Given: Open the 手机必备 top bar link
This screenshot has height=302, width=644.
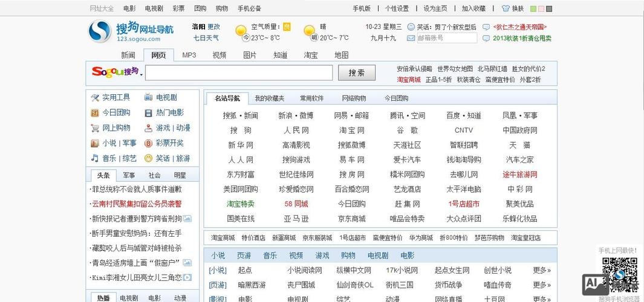Looking at the screenshot, I should pyautogui.click(x=249, y=8).
